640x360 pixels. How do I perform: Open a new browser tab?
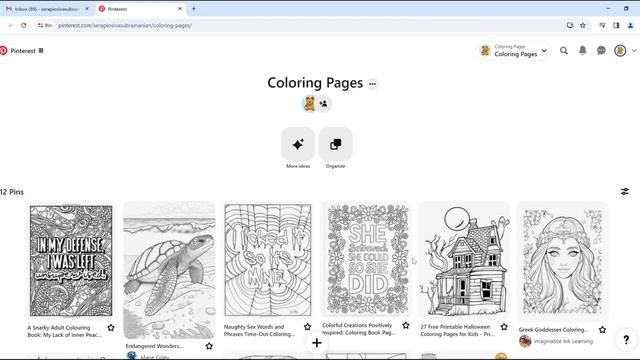pos(194,9)
